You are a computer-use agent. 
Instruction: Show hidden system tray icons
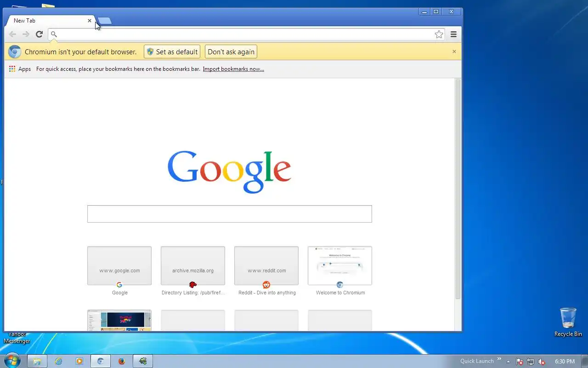(x=508, y=362)
